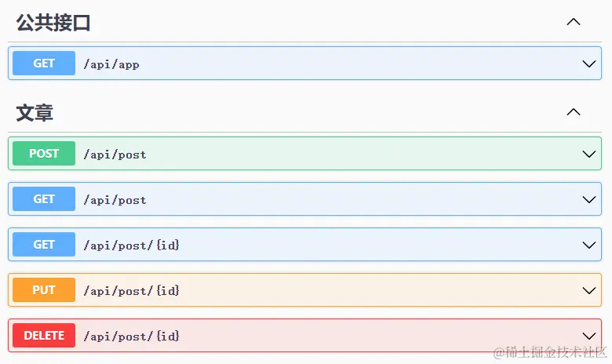Image resolution: width=612 pixels, height=364 pixels.
Task: Collapse the 公共接口 section with its up chevron
Action: coord(574,22)
